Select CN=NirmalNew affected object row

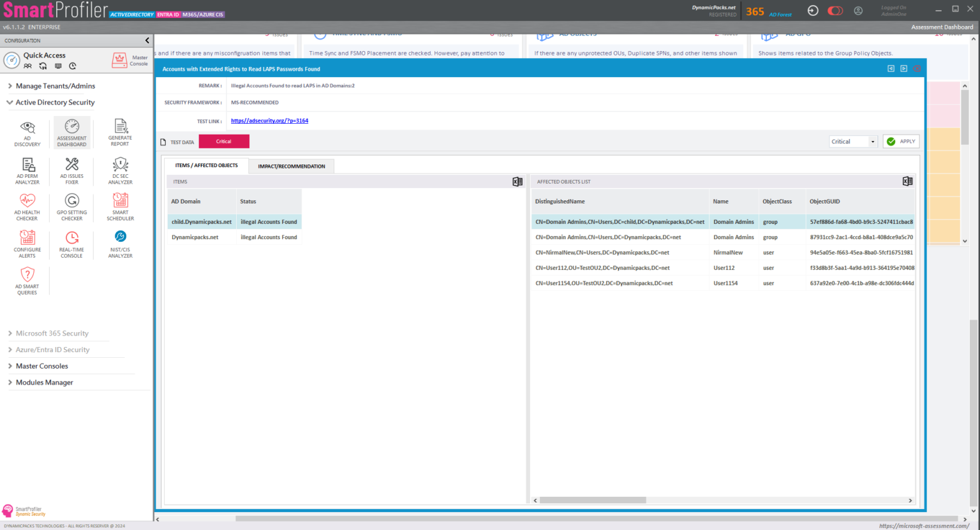coord(723,253)
